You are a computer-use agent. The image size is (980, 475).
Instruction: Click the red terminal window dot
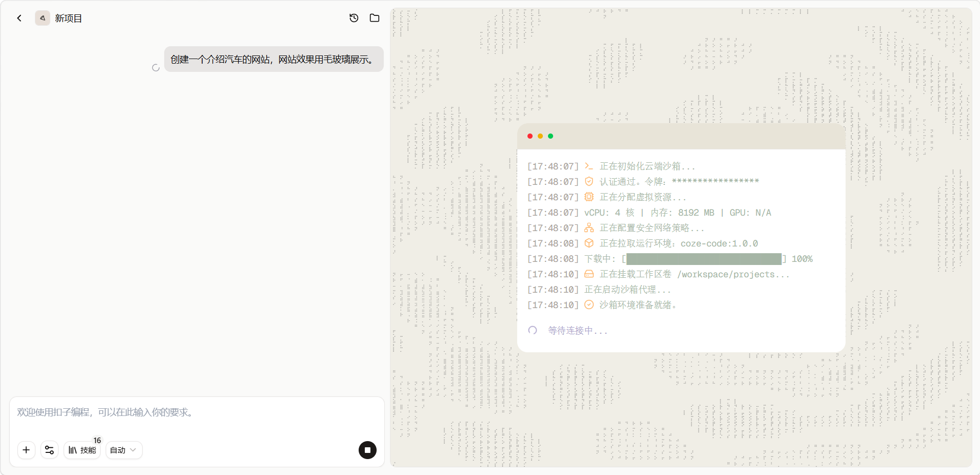tap(530, 136)
